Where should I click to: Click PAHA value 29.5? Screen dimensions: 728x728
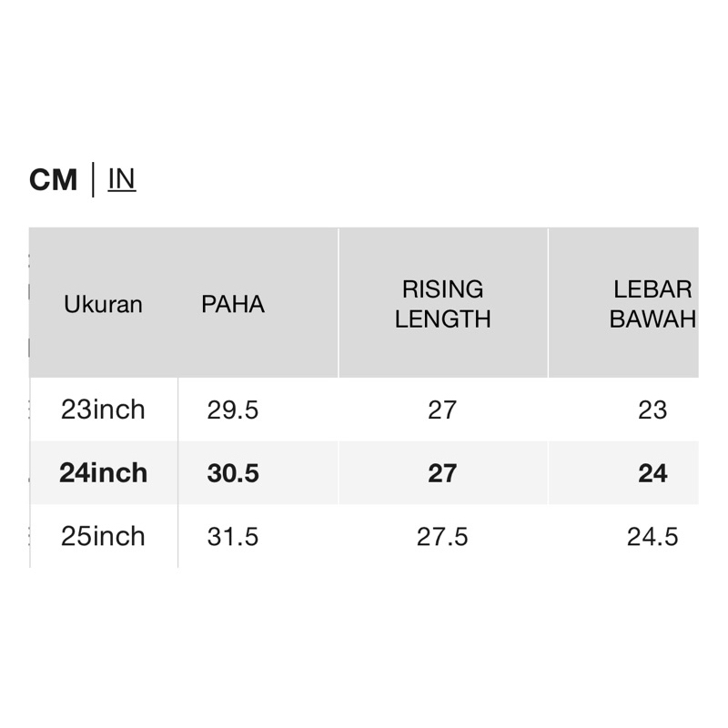(233, 410)
